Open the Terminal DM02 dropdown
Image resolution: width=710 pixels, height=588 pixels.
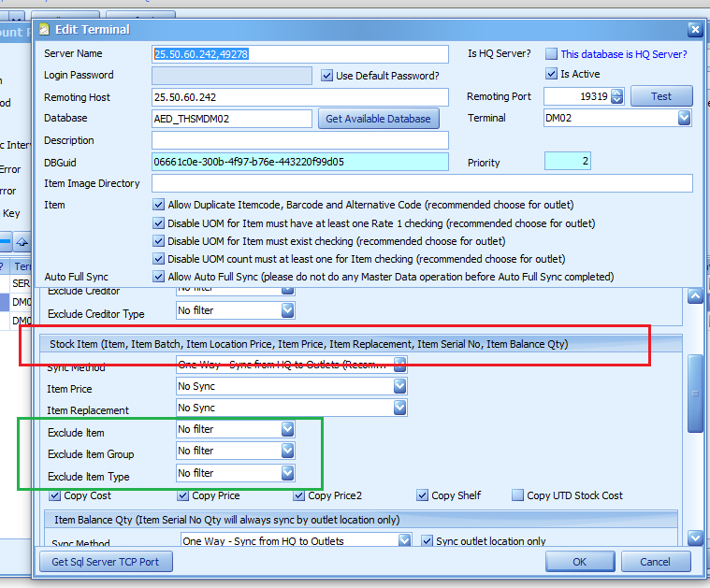coord(684,118)
